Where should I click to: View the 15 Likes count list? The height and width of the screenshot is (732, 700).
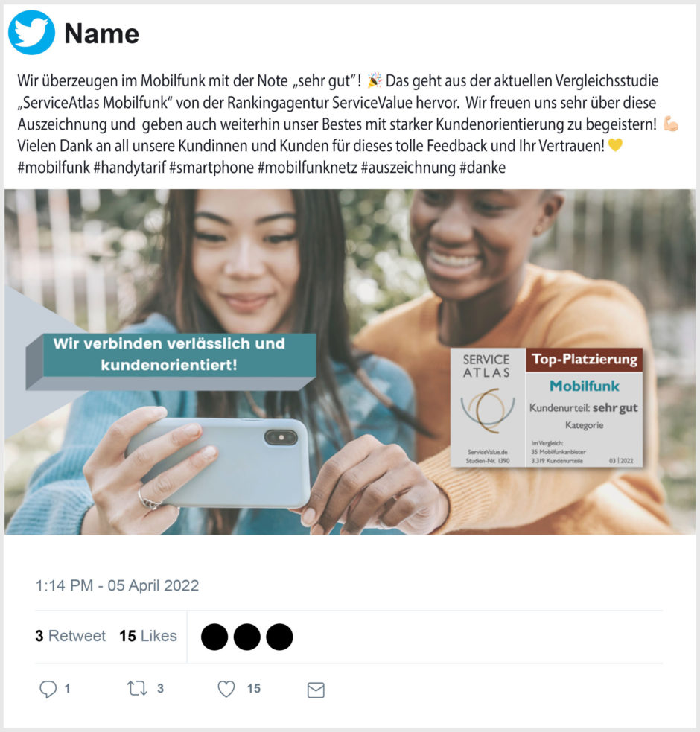click(148, 636)
